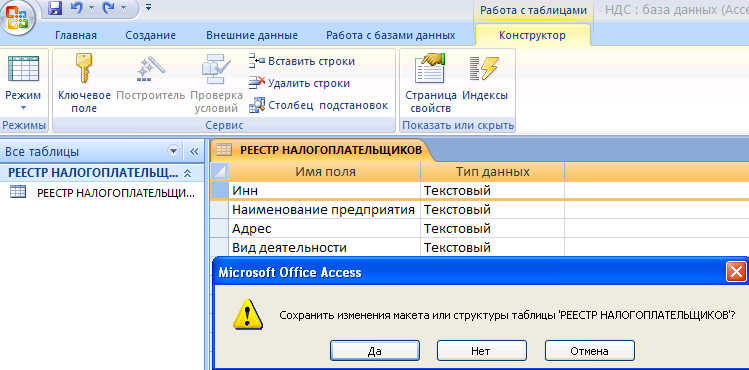Switch to the Главная tab
The height and width of the screenshot is (370, 749).
(76, 35)
